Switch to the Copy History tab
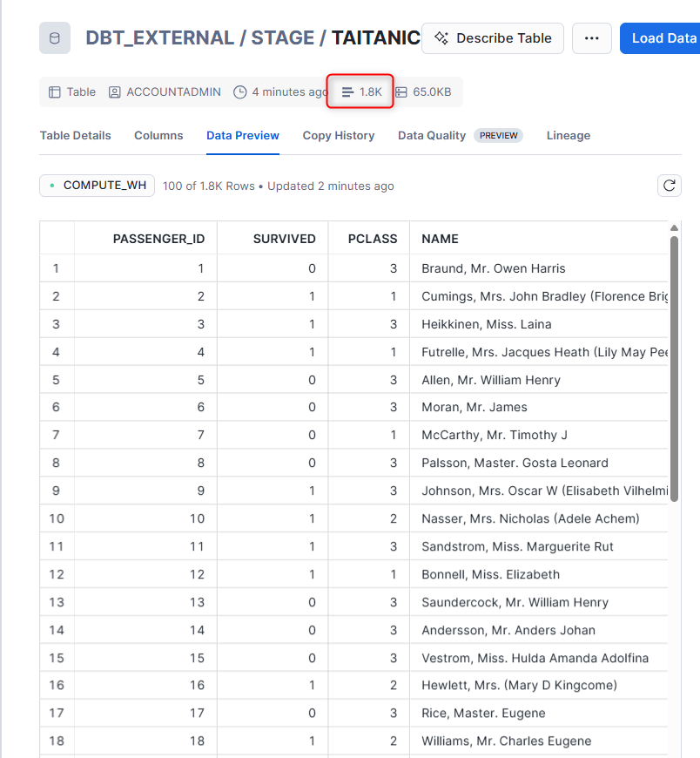 pos(339,135)
